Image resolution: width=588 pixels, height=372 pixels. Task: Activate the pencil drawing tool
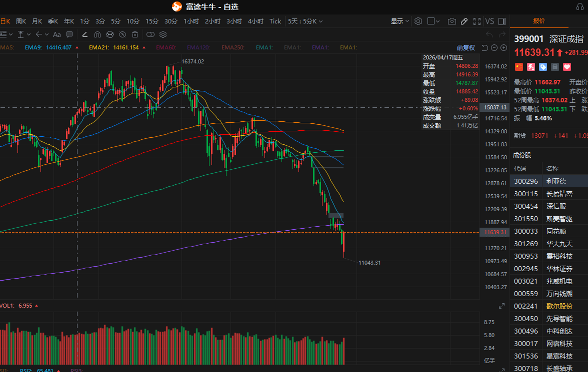pyautogui.click(x=464, y=21)
